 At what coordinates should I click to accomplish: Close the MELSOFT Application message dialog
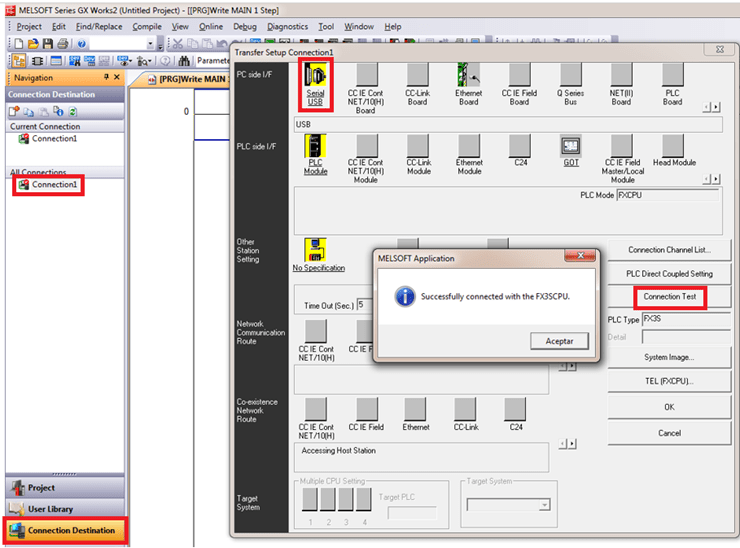tap(580, 255)
